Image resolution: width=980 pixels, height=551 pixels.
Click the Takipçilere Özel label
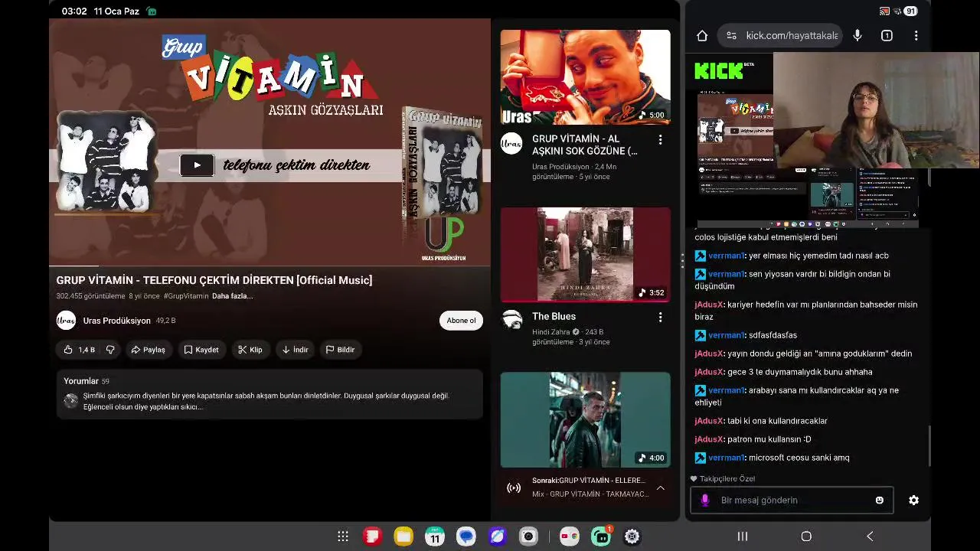pos(727,479)
